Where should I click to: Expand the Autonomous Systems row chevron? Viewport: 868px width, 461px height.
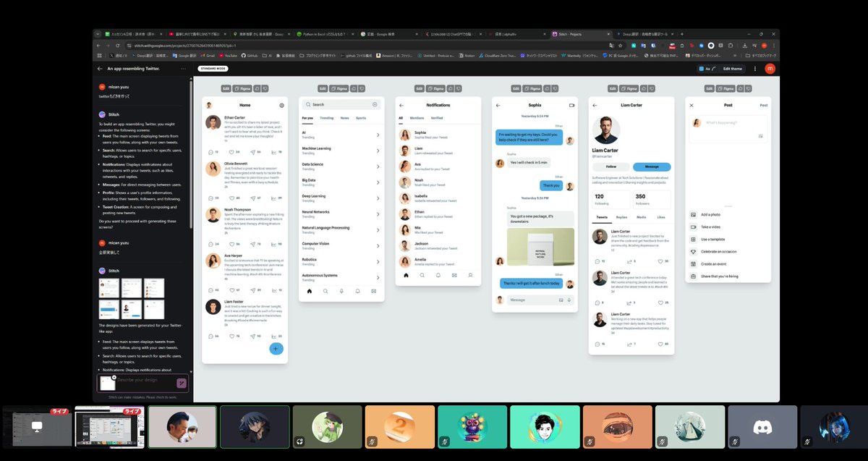coord(378,277)
